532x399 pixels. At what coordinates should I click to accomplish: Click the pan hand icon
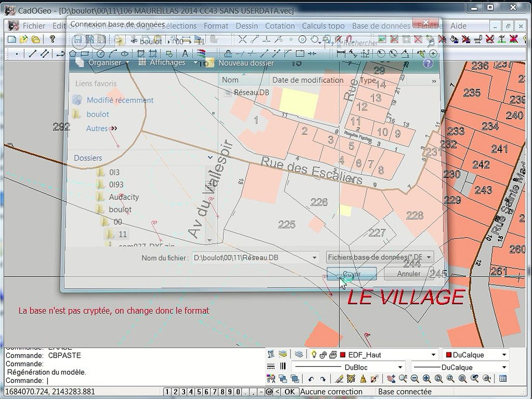(391, 378)
